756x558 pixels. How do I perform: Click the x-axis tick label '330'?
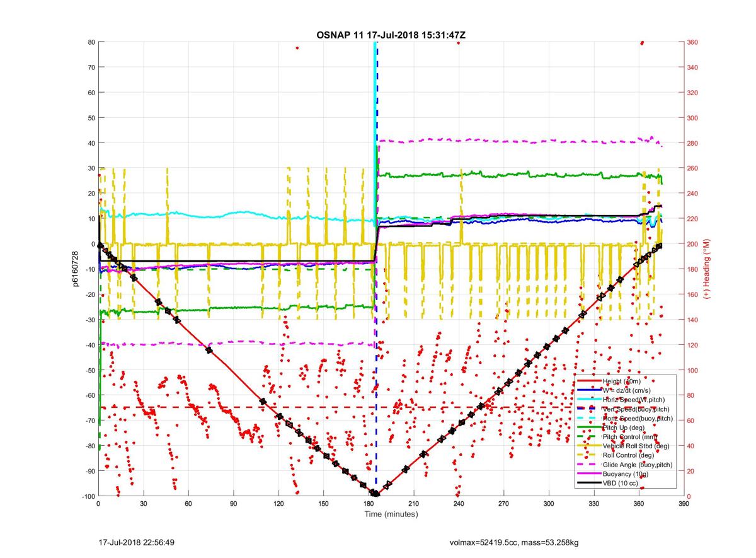[594, 504]
